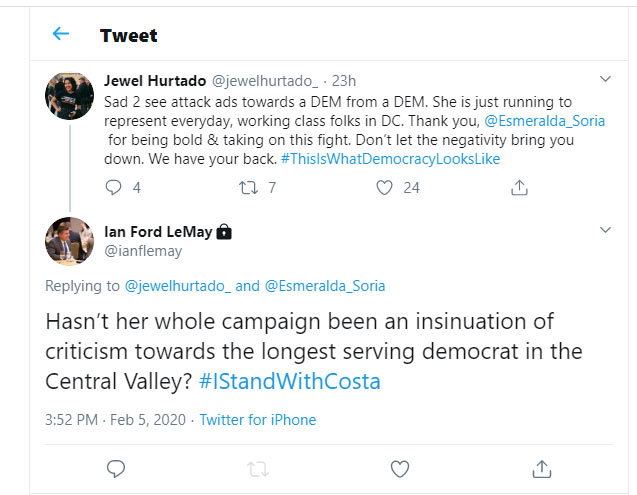This screenshot has height=495, width=637.
Task: Reply to Ian Ford LeMay's tweet
Action: coord(115,467)
